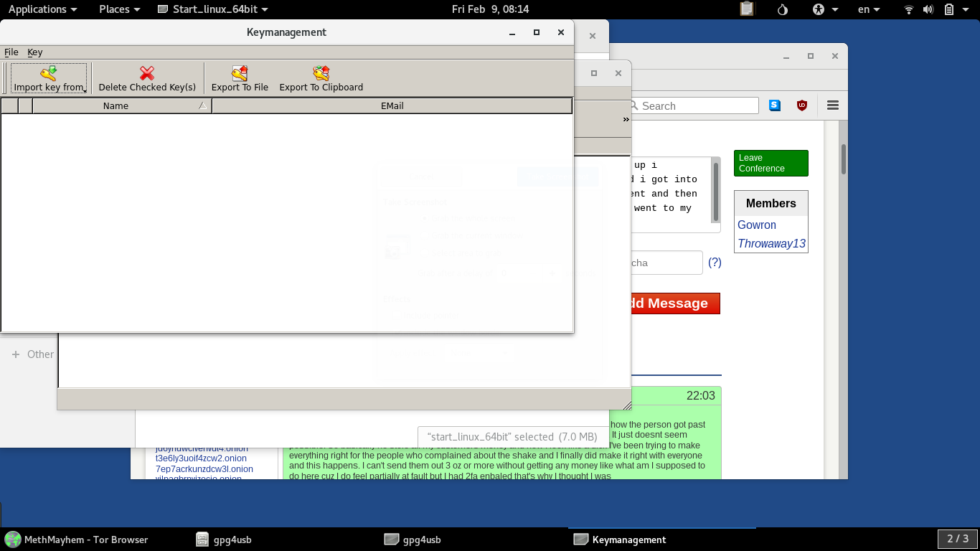
Task: Open the en keyboard layout dropdown
Action: click(x=869, y=9)
